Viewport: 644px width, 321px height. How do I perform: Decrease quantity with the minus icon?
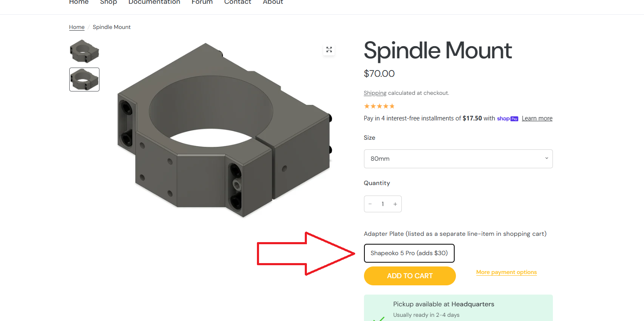point(370,204)
